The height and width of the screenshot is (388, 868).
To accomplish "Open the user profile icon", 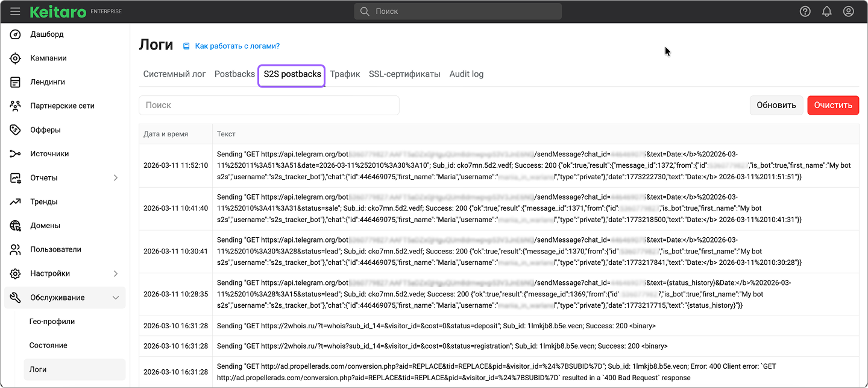I will pos(848,11).
